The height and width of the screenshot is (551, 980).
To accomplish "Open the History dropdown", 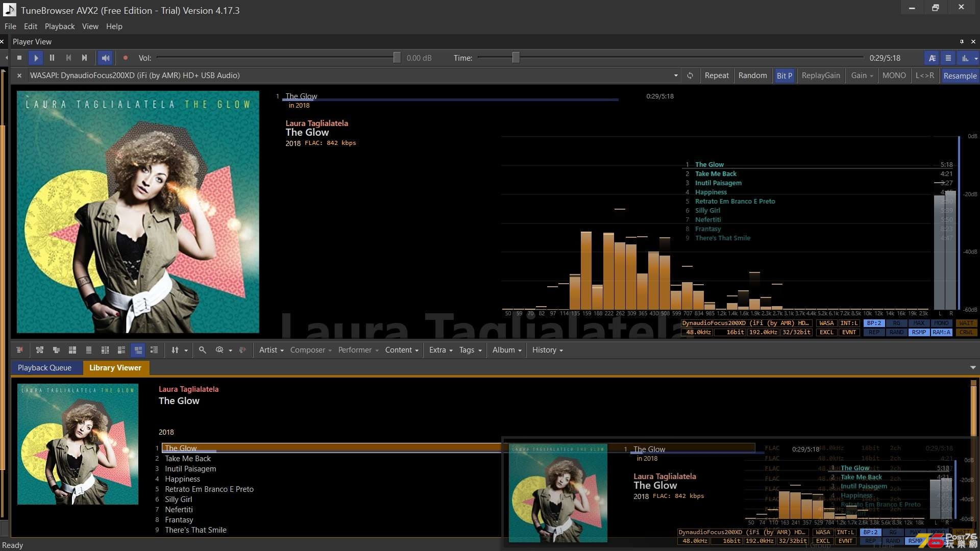I will click(x=547, y=350).
